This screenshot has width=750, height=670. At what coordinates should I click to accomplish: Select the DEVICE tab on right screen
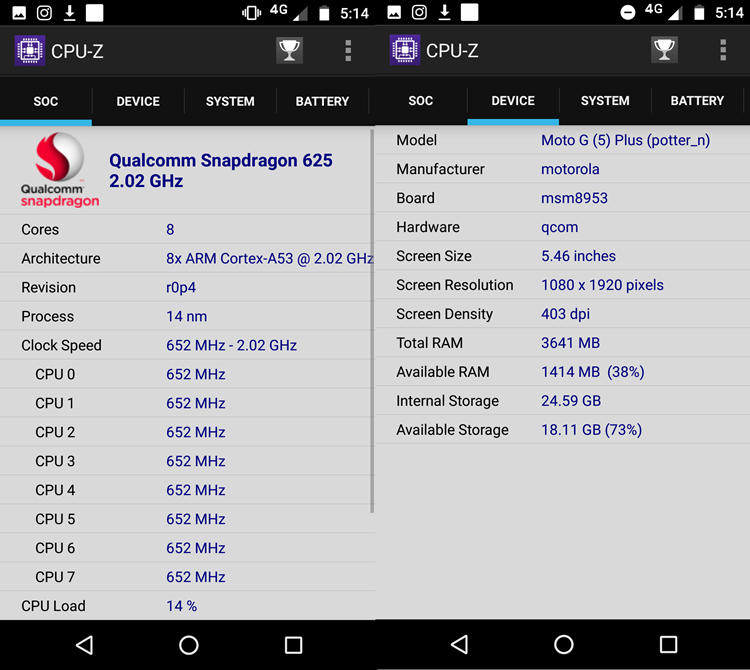(513, 100)
